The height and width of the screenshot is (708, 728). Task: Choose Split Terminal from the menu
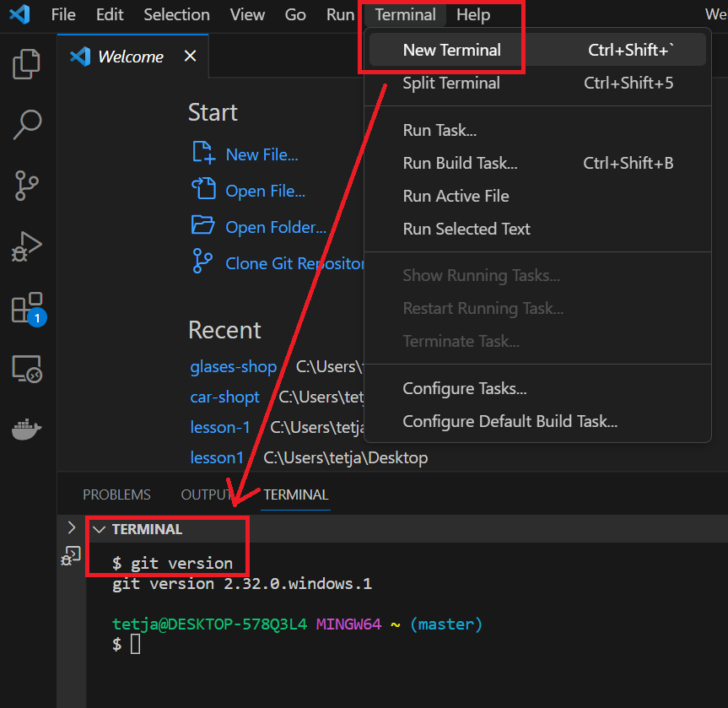(537, 83)
